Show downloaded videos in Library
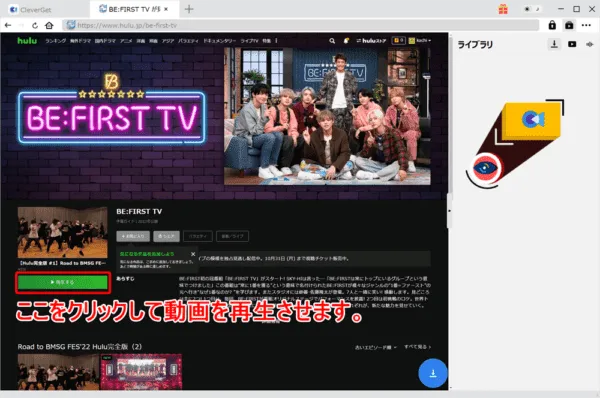600x398 pixels. 572,44
